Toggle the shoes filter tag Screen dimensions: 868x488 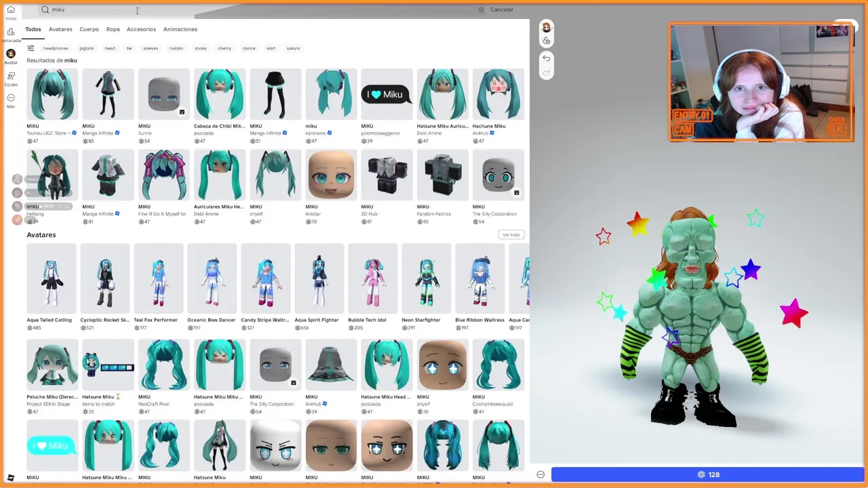coord(201,48)
